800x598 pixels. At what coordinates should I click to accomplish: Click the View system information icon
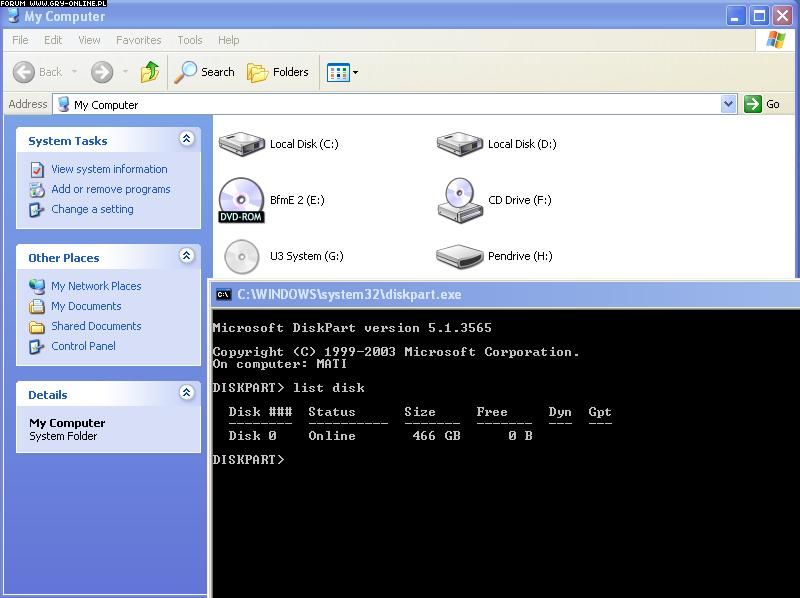(x=37, y=169)
